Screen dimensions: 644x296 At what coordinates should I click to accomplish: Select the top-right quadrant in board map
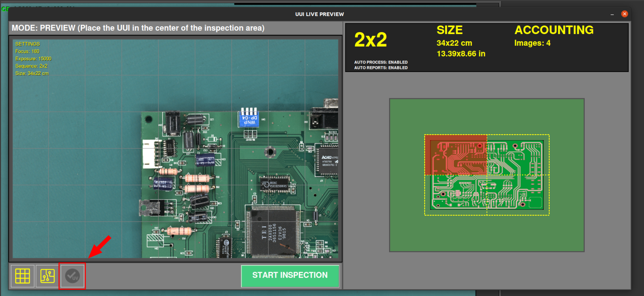point(518,155)
